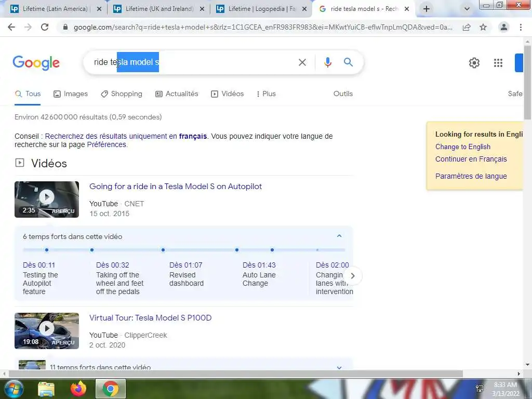The height and width of the screenshot is (399, 532).
Task: Play the CNET video thumbnail preview
Action: point(47,199)
